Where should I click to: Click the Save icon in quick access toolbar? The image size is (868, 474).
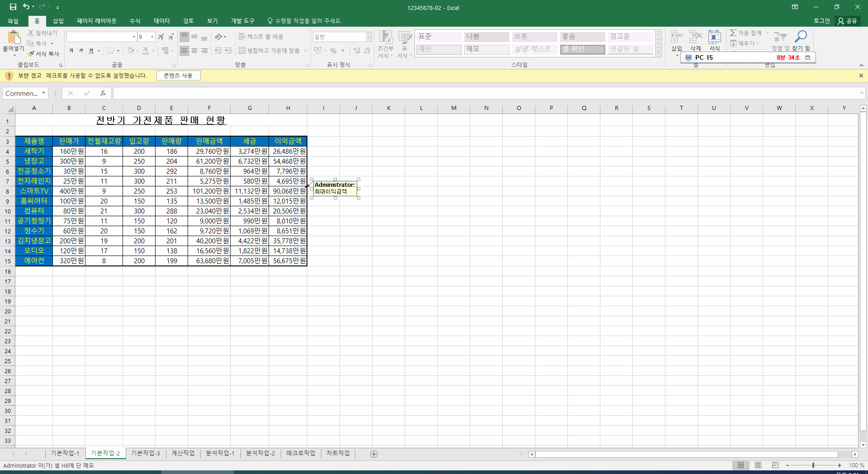[x=13, y=7]
